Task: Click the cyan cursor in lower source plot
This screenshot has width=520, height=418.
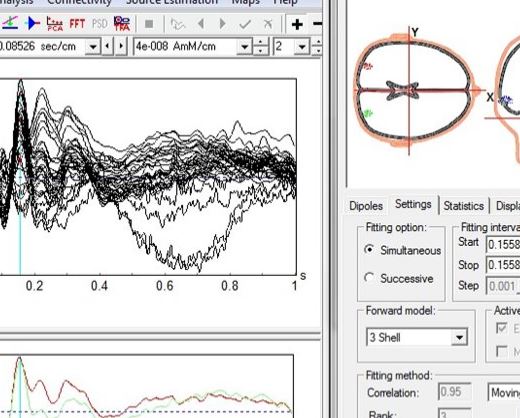Action: 20,387
